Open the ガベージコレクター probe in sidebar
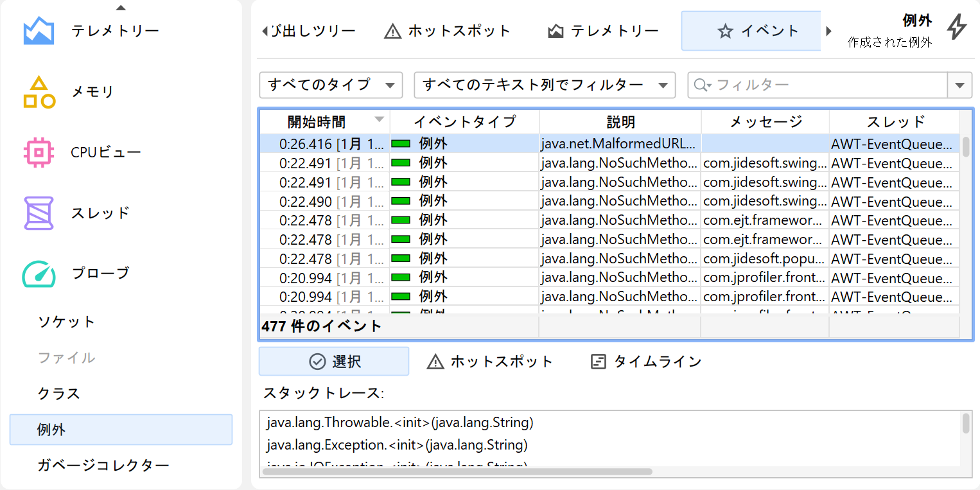Viewport: 980px width, 490px height. [x=103, y=466]
